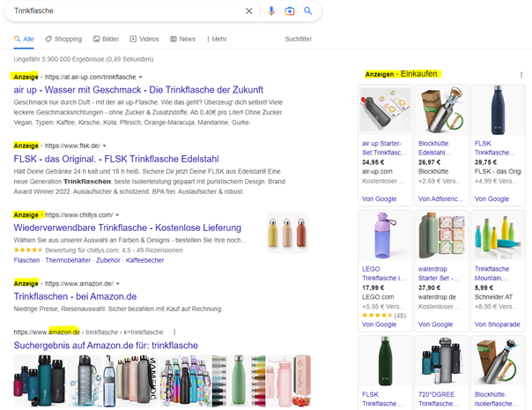Screen dimensions: 532x410
Task: Click the dark green FLSK bottle image
Action: tap(386, 361)
